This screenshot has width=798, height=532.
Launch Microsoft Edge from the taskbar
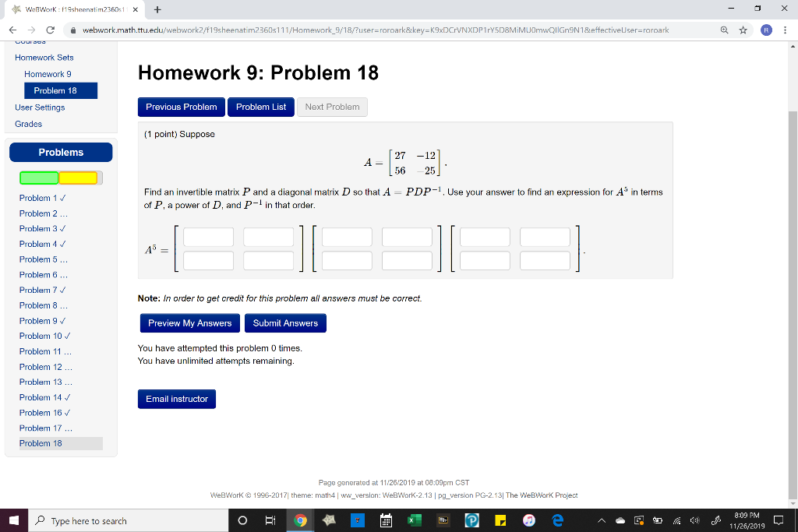(556, 520)
